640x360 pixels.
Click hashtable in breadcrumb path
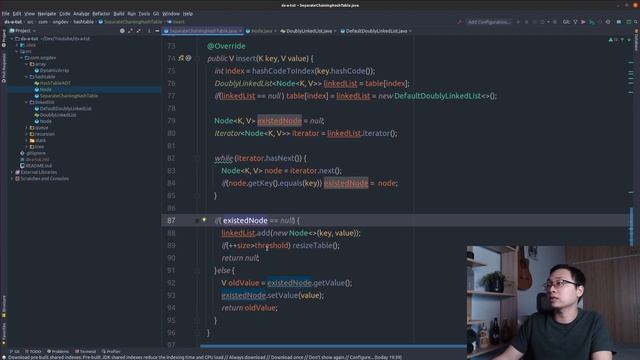tap(84, 22)
